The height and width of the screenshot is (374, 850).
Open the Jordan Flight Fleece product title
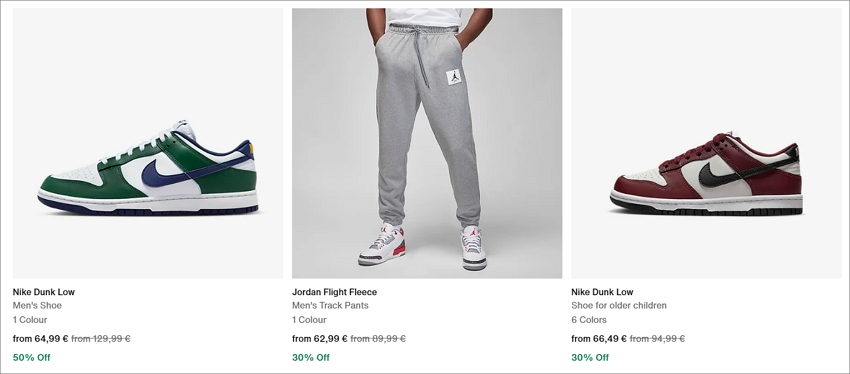[x=334, y=292]
